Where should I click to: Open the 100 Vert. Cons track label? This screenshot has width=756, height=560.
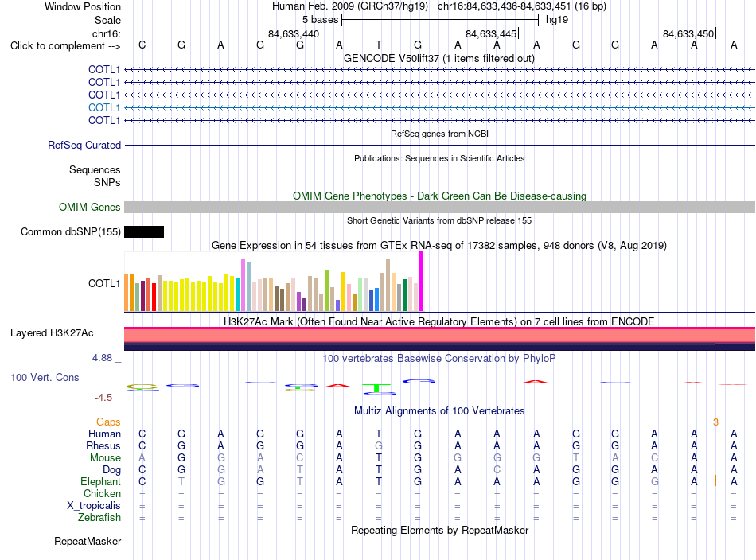click(45, 377)
